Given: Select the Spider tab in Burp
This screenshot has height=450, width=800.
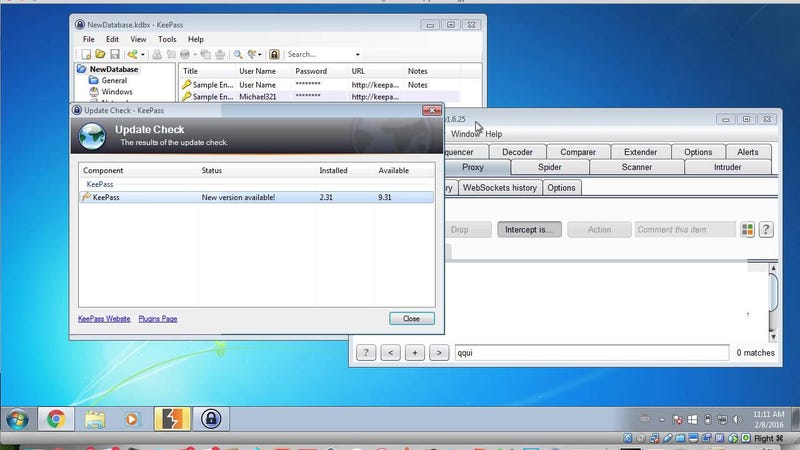Looking at the screenshot, I should point(549,167).
